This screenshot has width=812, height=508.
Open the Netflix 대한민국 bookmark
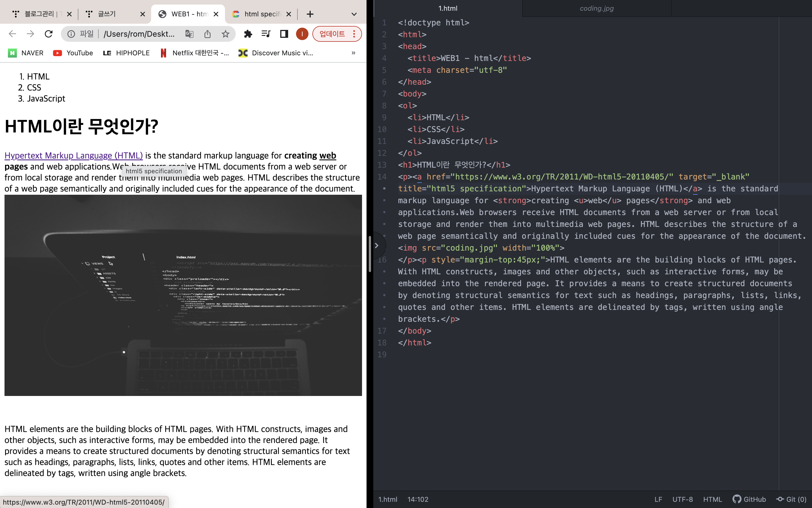[195, 53]
